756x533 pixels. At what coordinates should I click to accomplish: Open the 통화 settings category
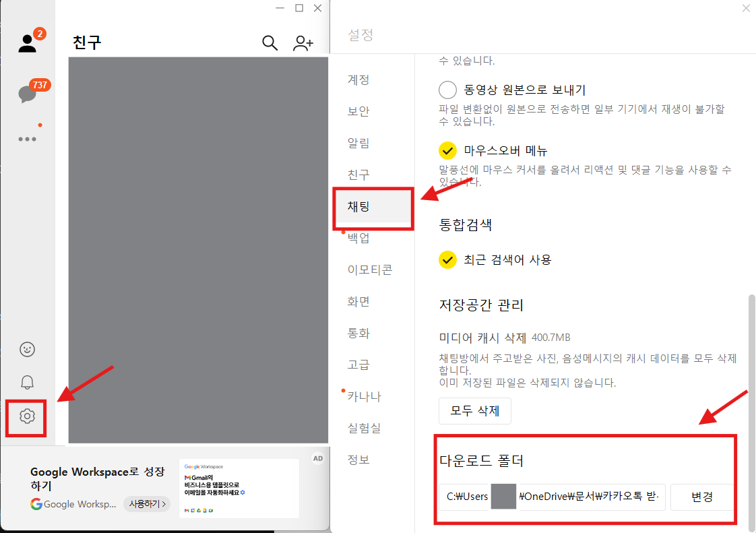(358, 334)
